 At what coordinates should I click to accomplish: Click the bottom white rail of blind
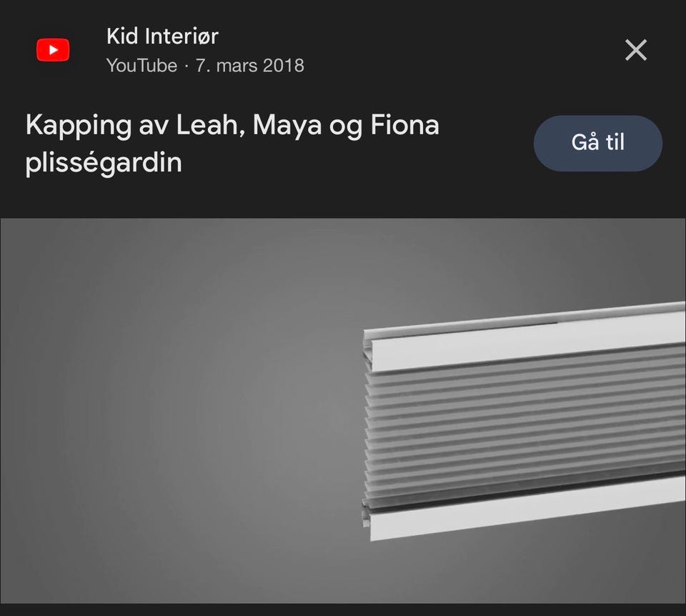click(x=525, y=510)
